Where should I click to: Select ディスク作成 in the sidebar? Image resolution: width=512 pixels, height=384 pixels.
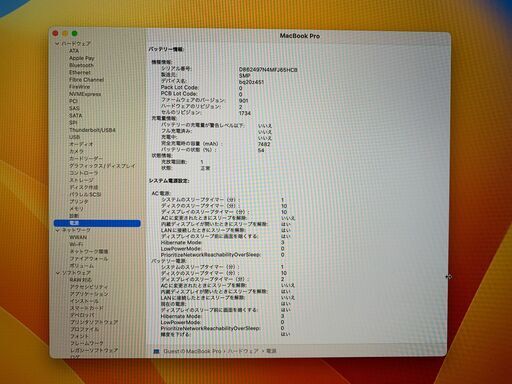pos(83,187)
